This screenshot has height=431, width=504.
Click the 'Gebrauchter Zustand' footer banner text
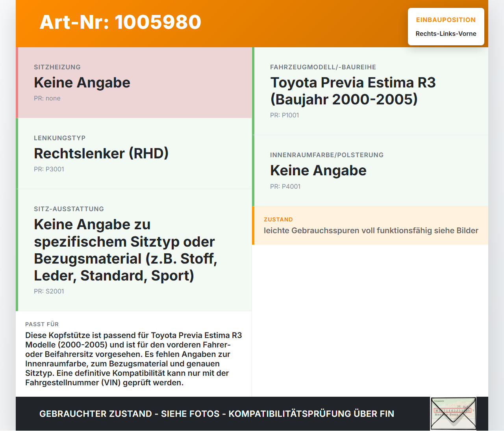[x=217, y=414]
